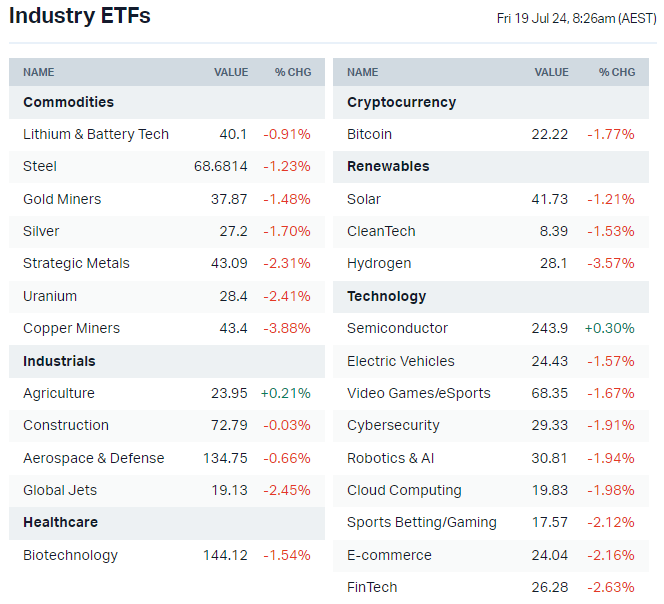Click Semiconductor ETF in Technology
Screen dimensions: 664x604
[397, 328]
